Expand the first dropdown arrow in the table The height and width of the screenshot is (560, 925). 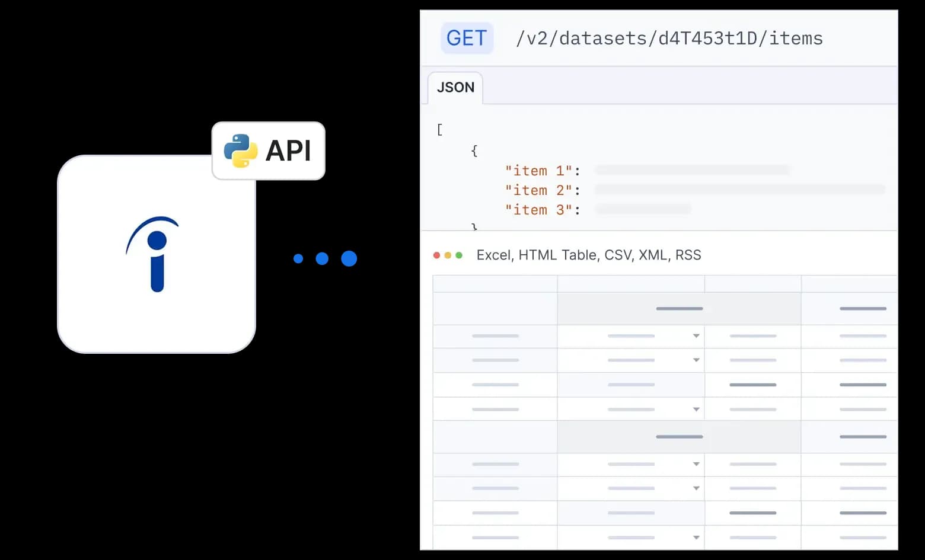[696, 336]
